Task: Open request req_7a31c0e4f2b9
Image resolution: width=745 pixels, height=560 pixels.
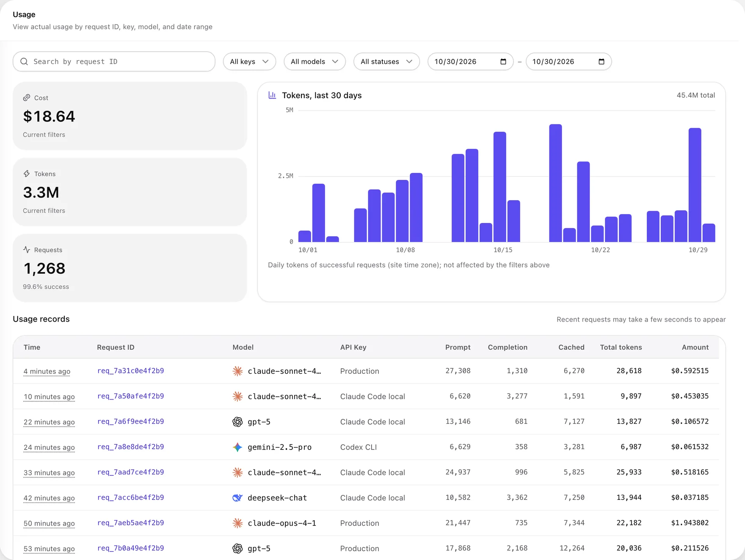Action: (x=130, y=371)
